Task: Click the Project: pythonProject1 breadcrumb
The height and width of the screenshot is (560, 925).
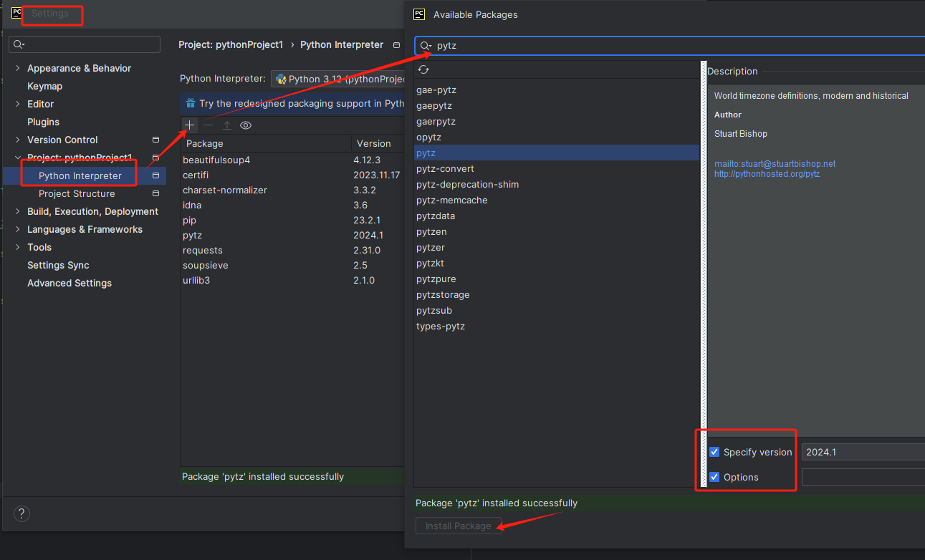Action: (231, 44)
